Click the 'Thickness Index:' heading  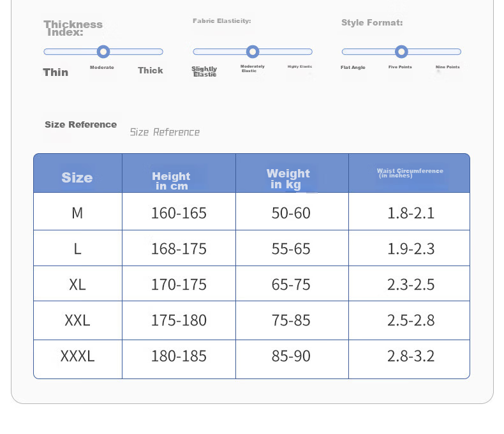click(x=73, y=28)
